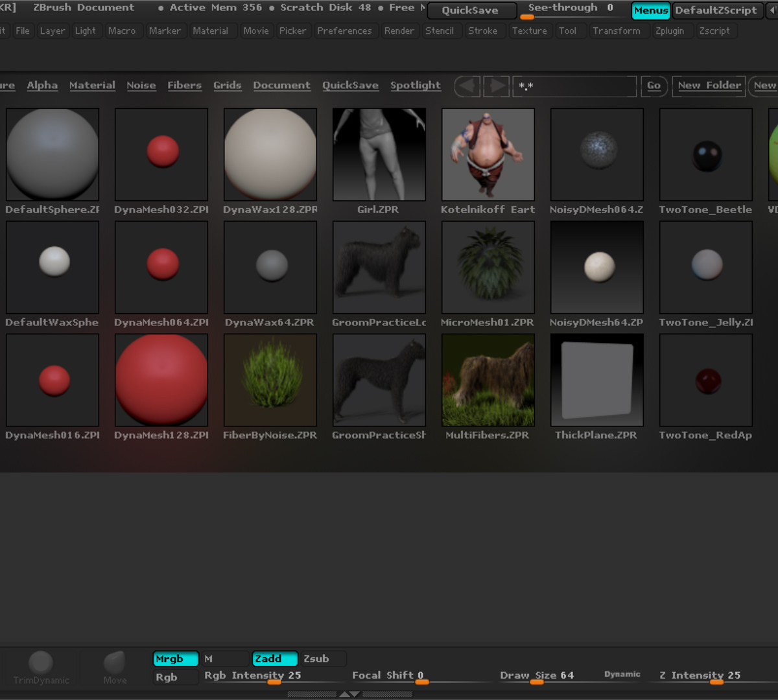Click the search filter input field
Image resolution: width=778 pixels, height=700 pixels.
click(574, 86)
